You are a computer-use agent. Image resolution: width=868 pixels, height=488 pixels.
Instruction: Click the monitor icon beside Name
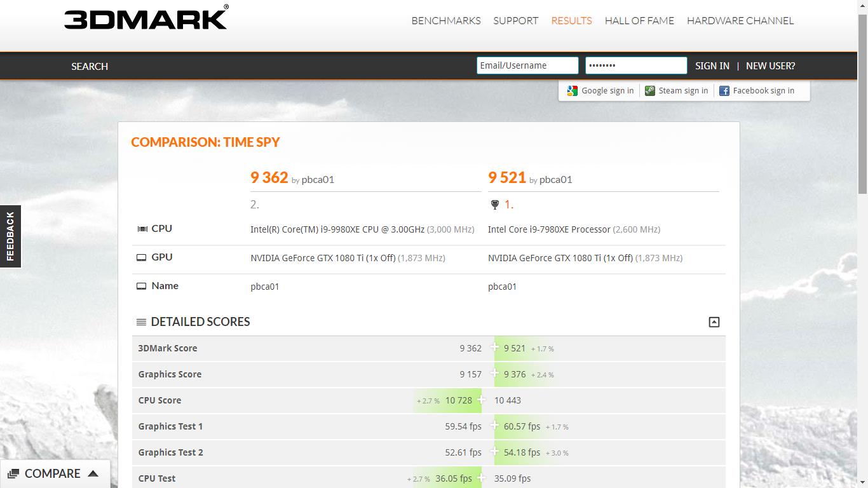(x=141, y=286)
